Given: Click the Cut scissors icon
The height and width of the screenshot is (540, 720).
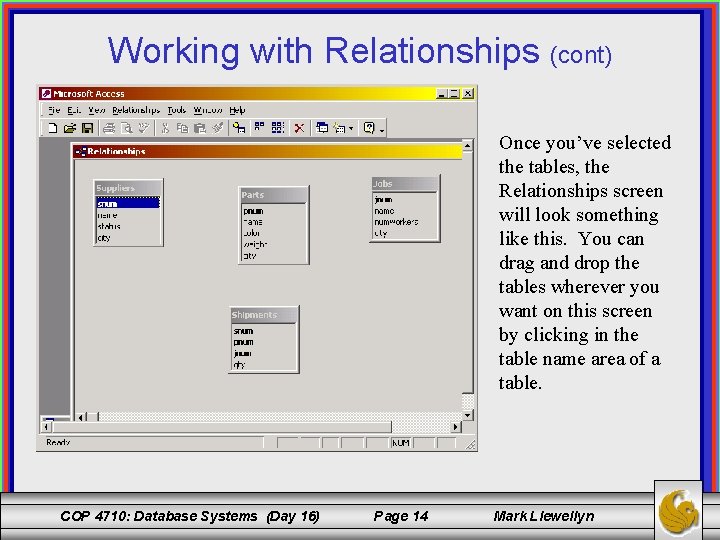Looking at the screenshot, I should [165, 128].
